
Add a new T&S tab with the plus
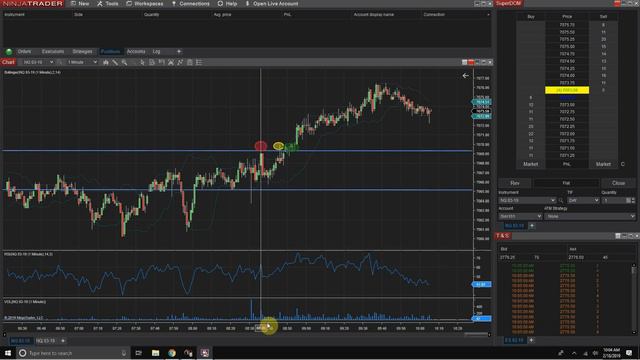click(531, 340)
